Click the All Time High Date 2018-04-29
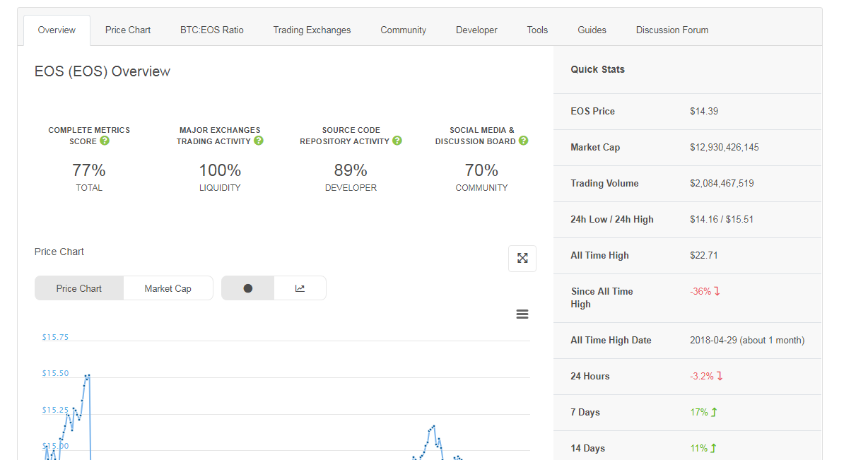 pyautogui.click(x=747, y=340)
